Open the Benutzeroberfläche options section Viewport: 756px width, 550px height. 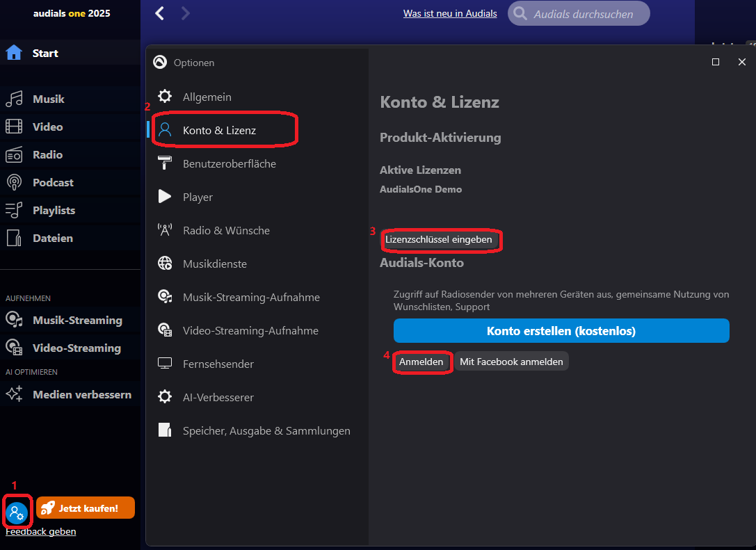coord(230,163)
